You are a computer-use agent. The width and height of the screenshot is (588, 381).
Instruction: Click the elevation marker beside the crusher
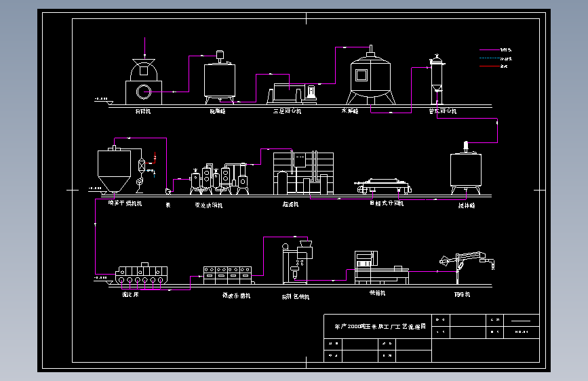[x=104, y=100]
